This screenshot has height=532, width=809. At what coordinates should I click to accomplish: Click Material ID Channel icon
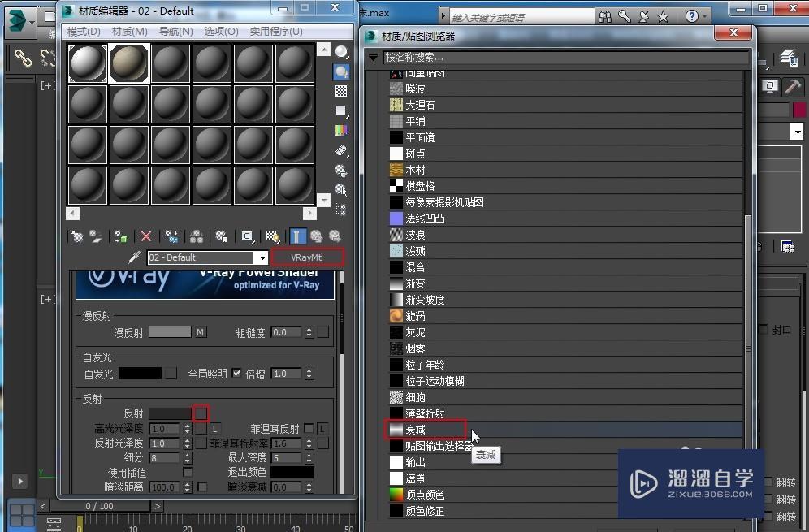(247, 236)
